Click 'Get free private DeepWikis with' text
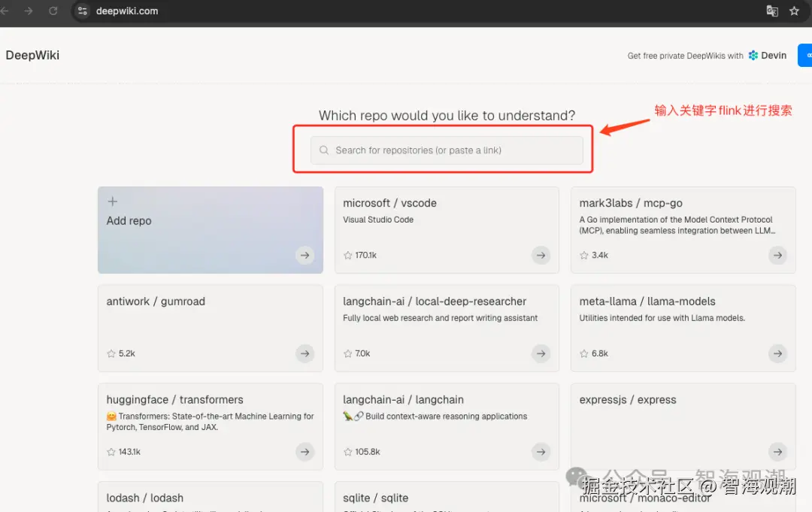812x512 pixels. coord(685,56)
